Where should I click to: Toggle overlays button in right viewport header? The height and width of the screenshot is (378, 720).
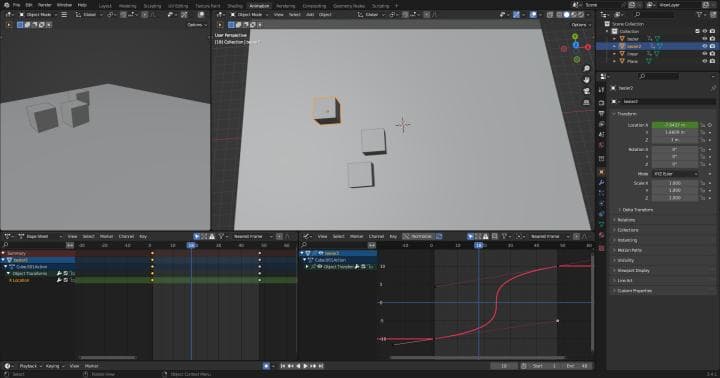[x=533, y=15]
